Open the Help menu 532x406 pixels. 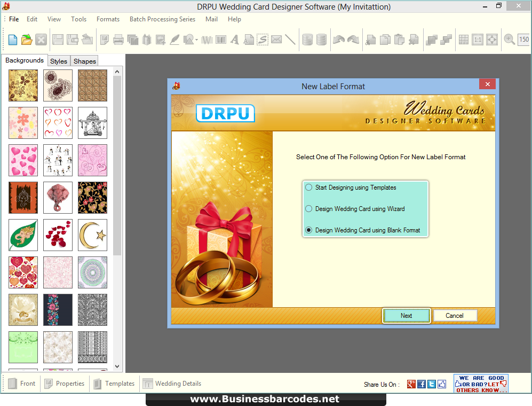click(234, 19)
